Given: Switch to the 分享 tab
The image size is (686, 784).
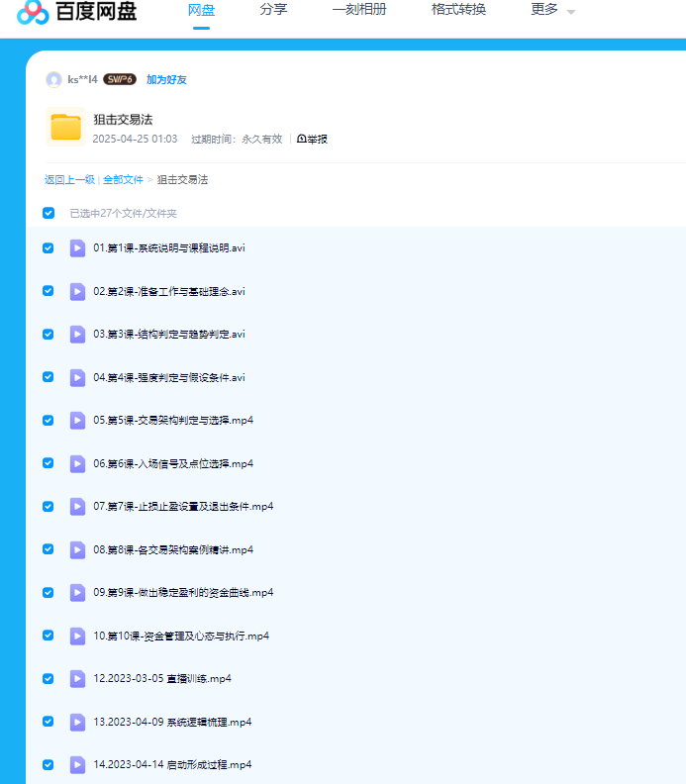Looking at the screenshot, I should (x=274, y=10).
